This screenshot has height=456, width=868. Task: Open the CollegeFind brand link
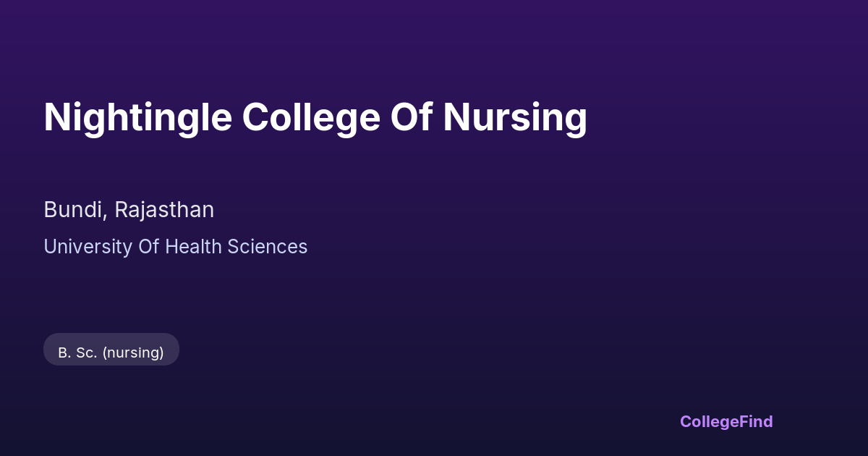pyautogui.click(x=726, y=421)
